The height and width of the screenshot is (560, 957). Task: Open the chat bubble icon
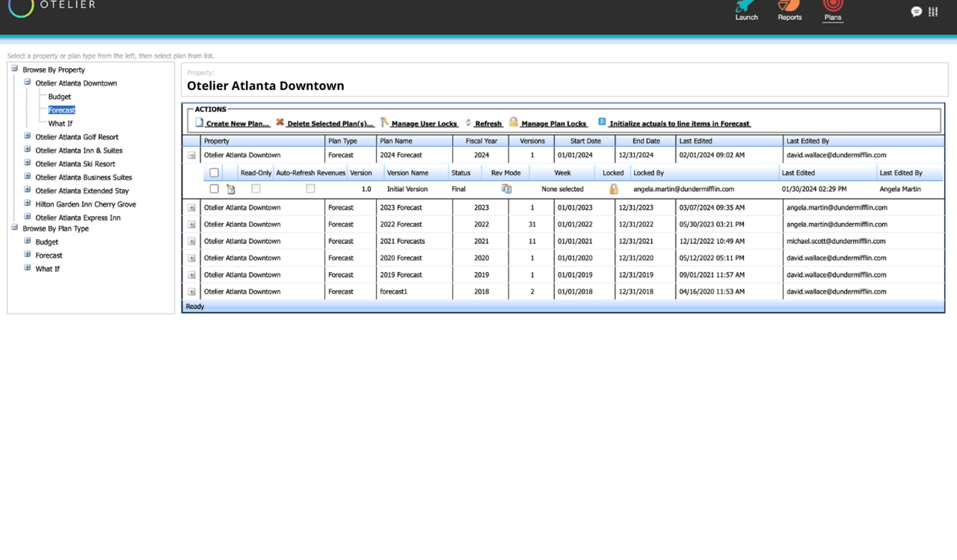point(916,11)
